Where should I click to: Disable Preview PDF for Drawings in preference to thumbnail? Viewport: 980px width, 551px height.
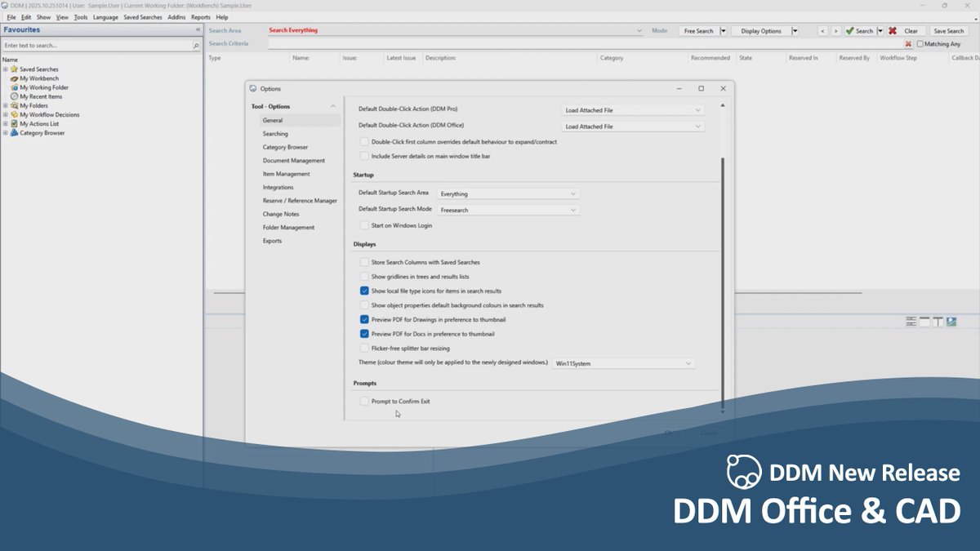pos(364,319)
